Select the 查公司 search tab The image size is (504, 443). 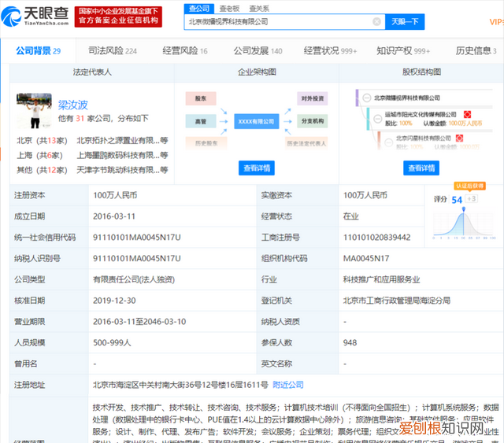click(199, 9)
